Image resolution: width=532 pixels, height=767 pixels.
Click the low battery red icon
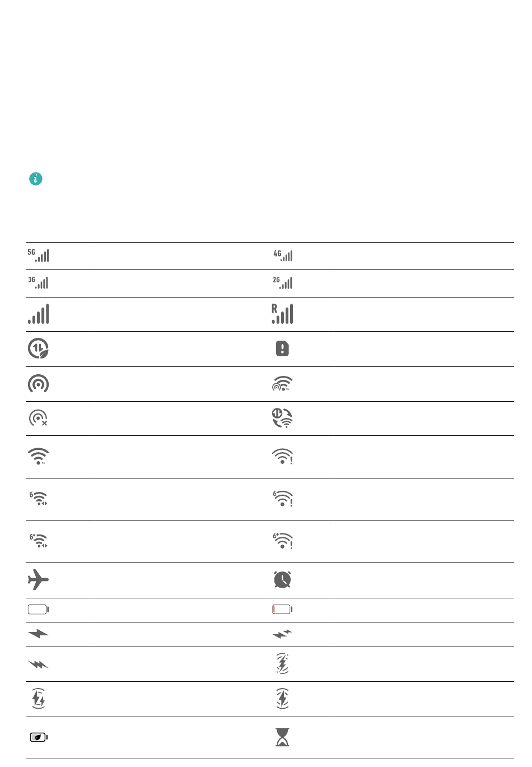tap(283, 610)
